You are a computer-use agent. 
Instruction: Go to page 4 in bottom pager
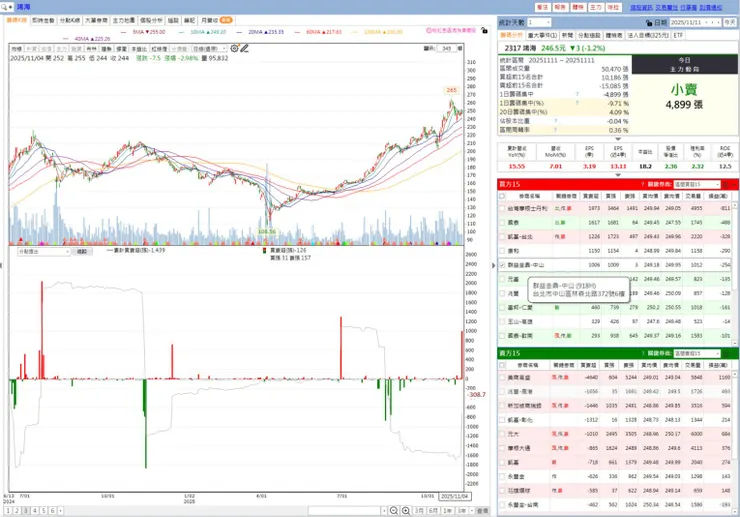tap(35, 511)
